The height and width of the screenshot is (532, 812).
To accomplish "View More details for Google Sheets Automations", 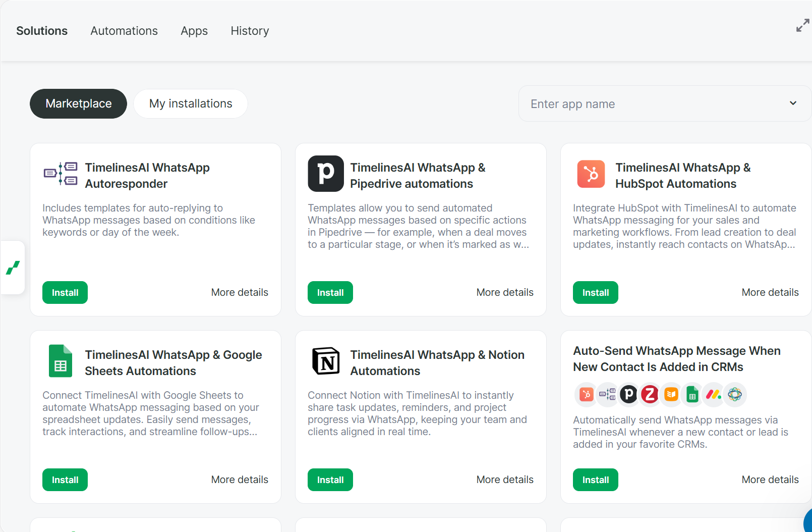I will click(x=240, y=480).
